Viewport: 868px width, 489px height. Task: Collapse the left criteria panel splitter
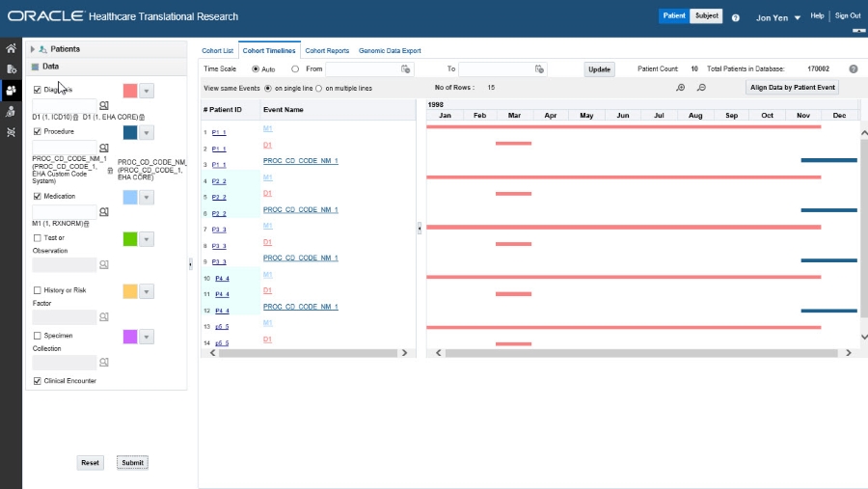(190, 264)
